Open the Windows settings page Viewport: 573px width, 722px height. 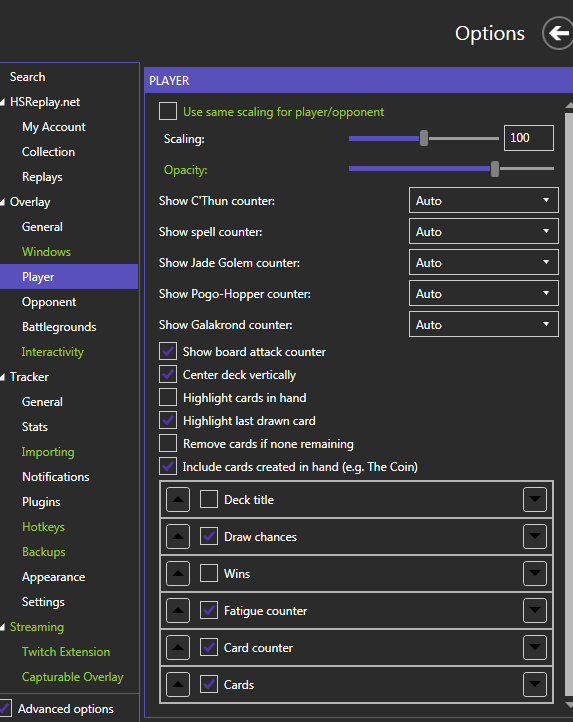[47, 252]
